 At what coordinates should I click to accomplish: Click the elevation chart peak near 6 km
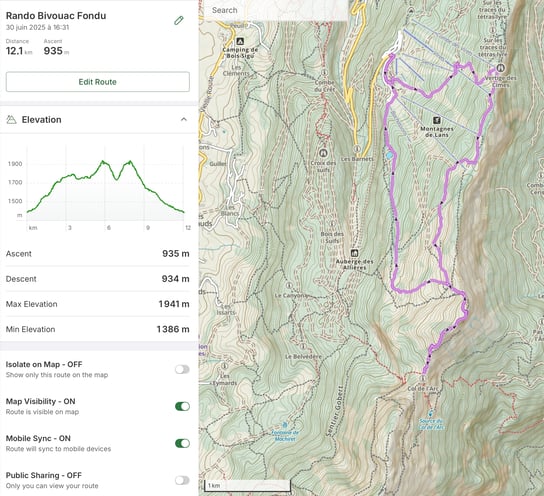[103, 161]
